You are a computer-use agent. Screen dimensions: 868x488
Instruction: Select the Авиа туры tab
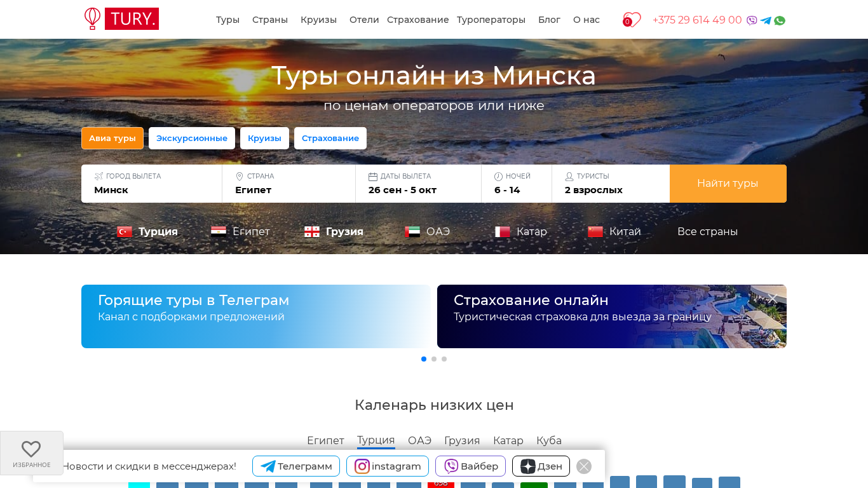(112, 139)
